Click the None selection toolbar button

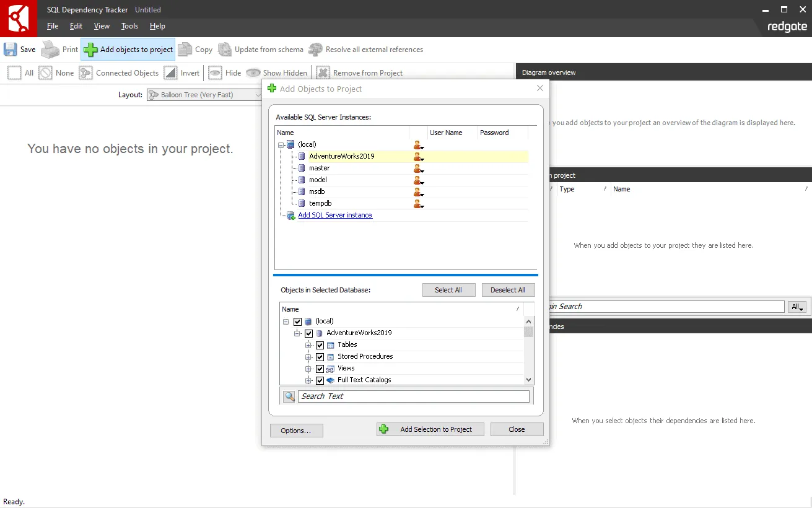(56, 73)
